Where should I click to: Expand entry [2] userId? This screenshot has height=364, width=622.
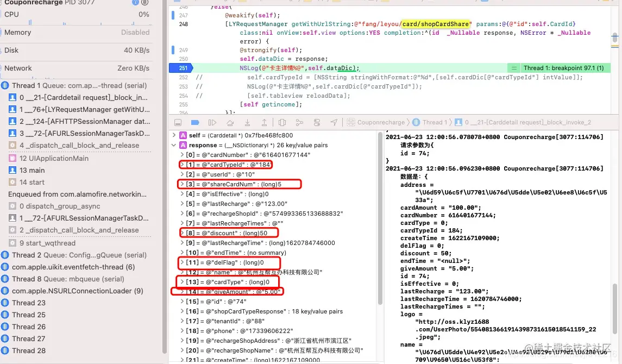pos(182,174)
